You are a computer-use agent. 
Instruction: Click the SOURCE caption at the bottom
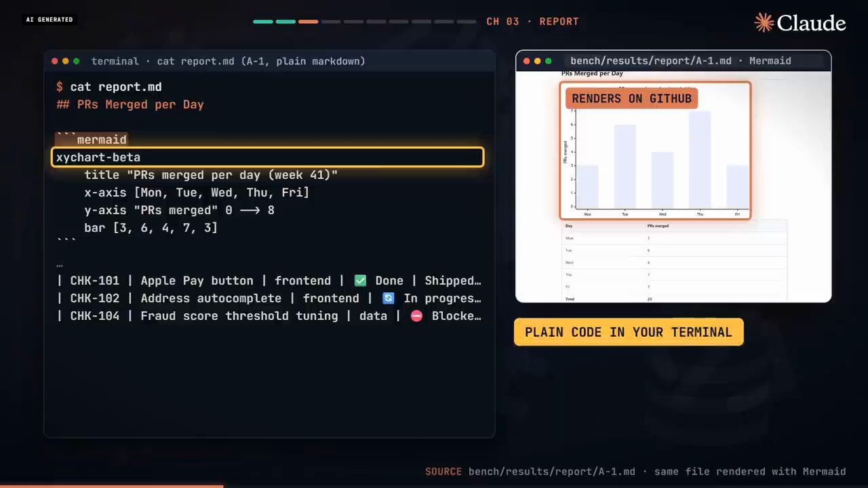tap(635, 472)
